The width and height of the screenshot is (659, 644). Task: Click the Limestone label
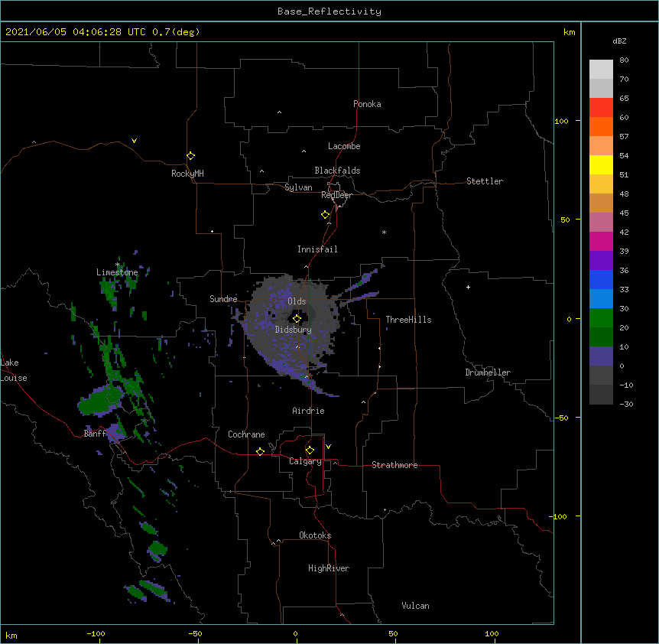pos(117,272)
